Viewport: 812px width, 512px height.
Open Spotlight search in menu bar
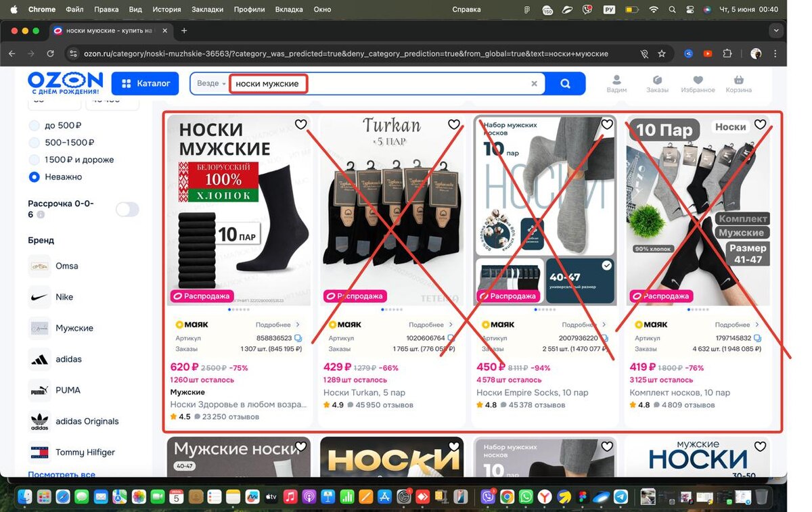(671, 9)
